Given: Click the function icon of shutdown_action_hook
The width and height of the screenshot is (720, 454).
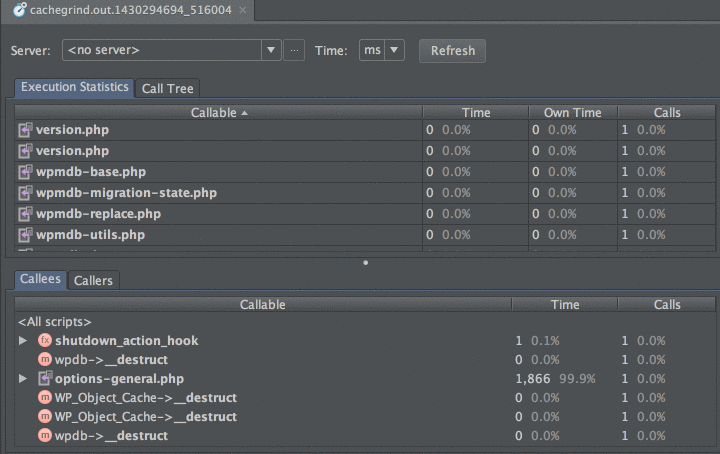Looking at the screenshot, I should tap(45, 340).
